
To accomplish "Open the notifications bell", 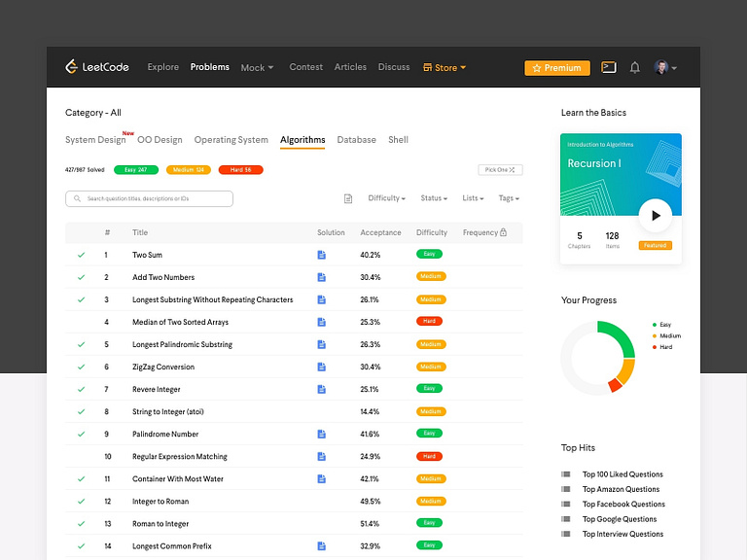I will point(634,68).
